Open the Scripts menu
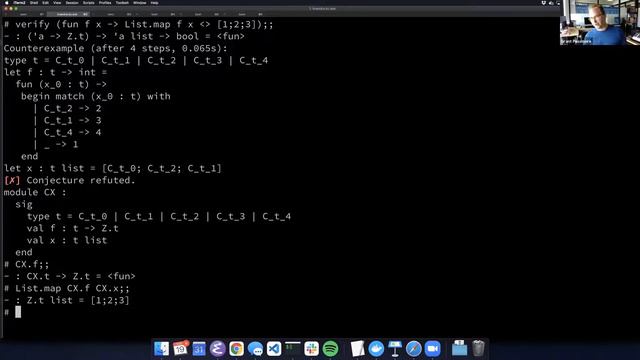The image size is (640, 360). (89, 2)
